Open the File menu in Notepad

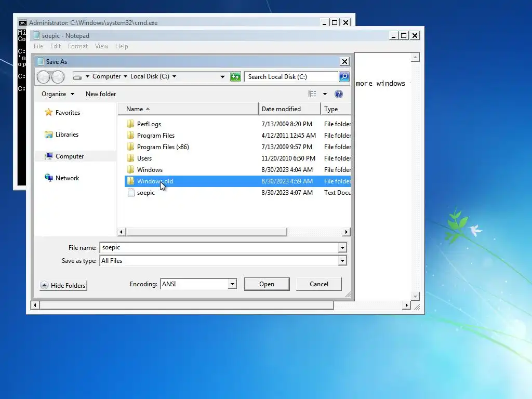click(38, 46)
